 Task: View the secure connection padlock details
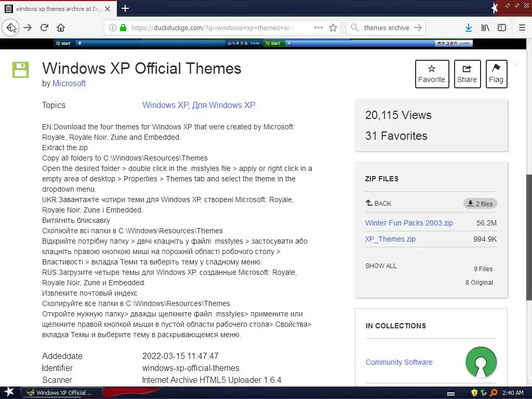[123, 28]
